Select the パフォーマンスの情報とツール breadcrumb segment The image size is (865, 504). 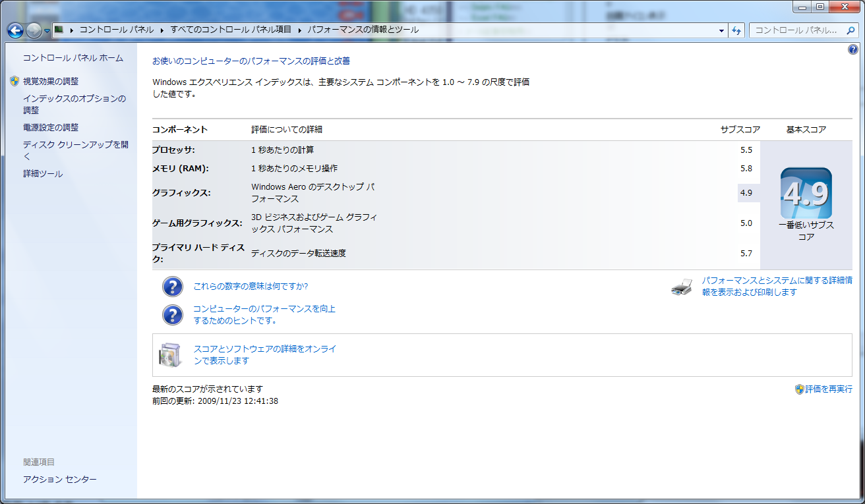coord(363,30)
